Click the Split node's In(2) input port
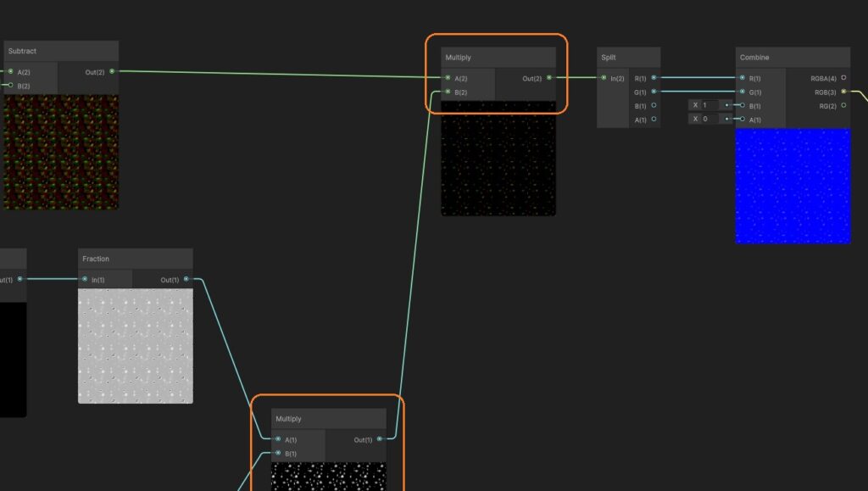This screenshot has width=868, height=491. [603, 78]
